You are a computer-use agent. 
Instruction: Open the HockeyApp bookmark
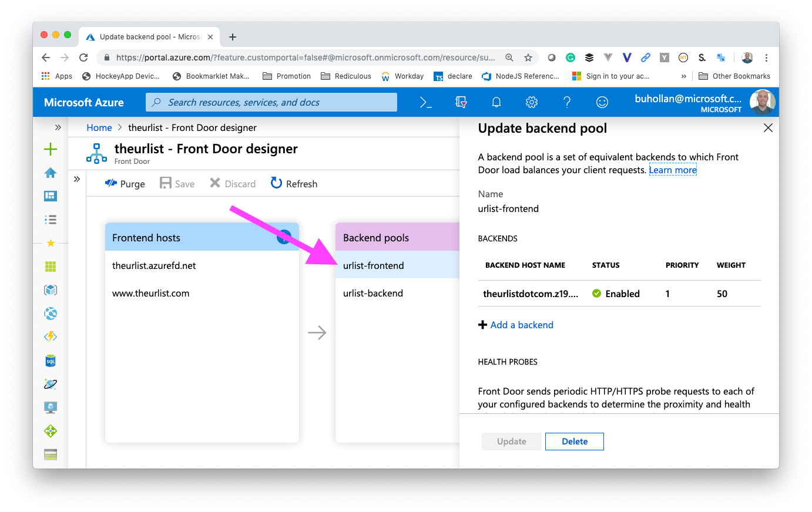tap(121, 76)
